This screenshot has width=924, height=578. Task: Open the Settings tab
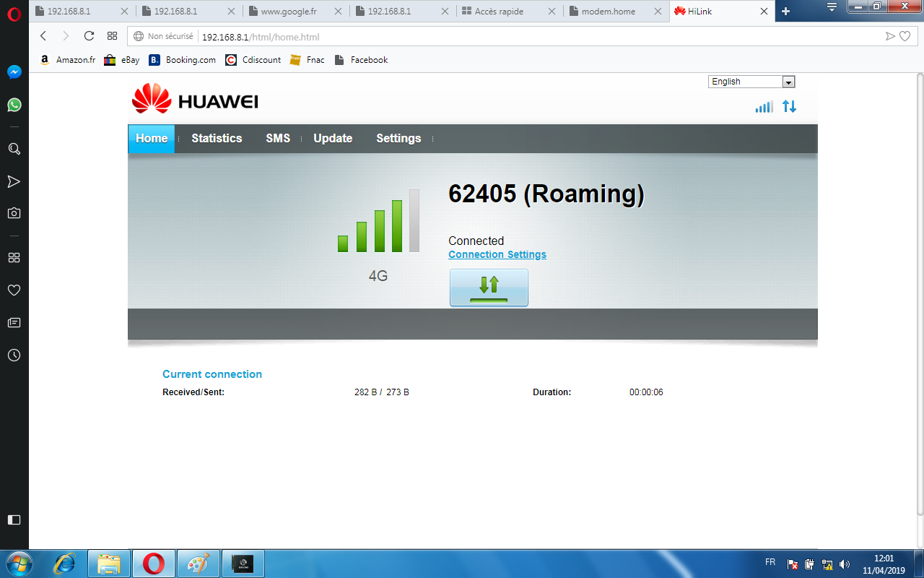pos(398,139)
